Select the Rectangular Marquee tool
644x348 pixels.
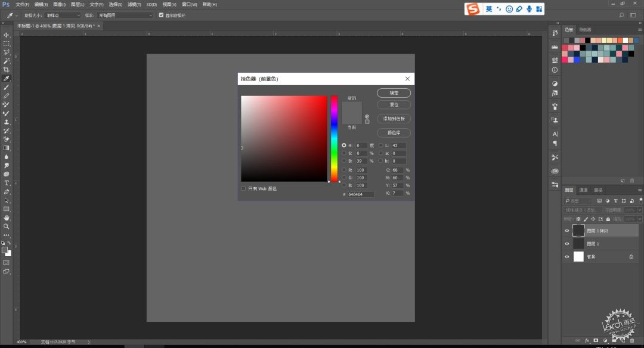(6, 44)
